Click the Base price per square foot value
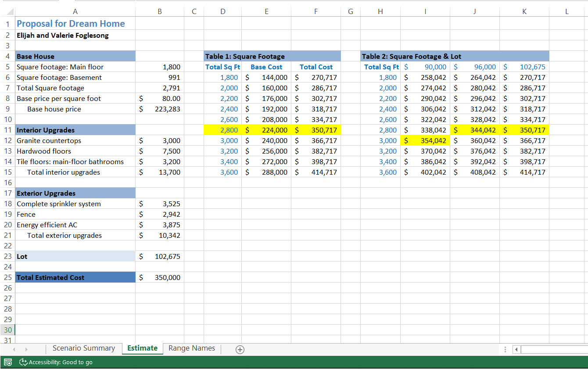The width and height of the screenshot is (588, 369). [160, 99]
